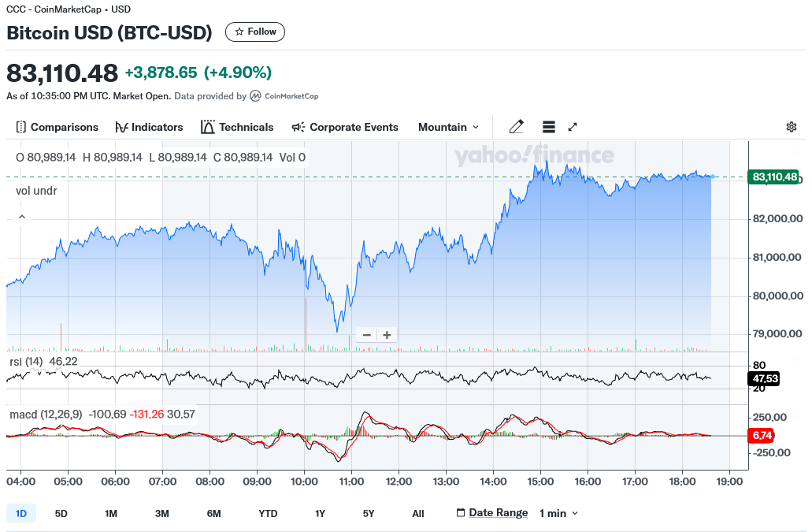Screen dimensions: 812x532
Task: Collapse the vol undr panel caret
Action: pos(22,217)
